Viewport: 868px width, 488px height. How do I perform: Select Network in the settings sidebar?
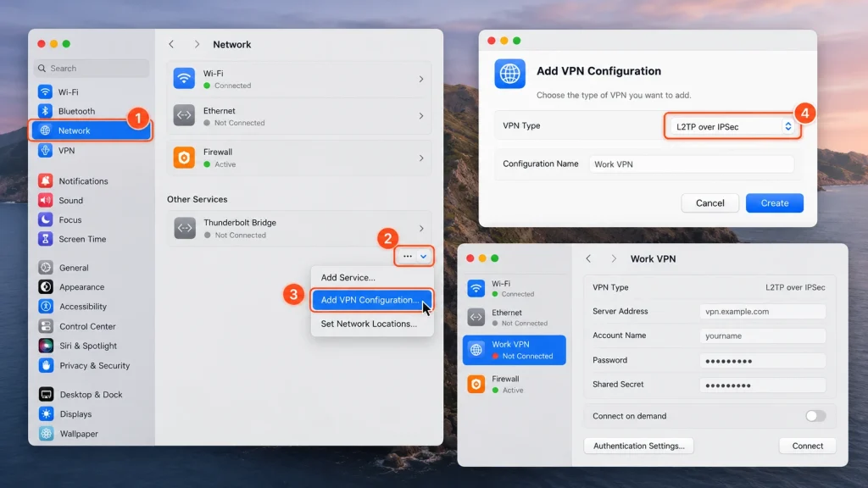(90, 130)
